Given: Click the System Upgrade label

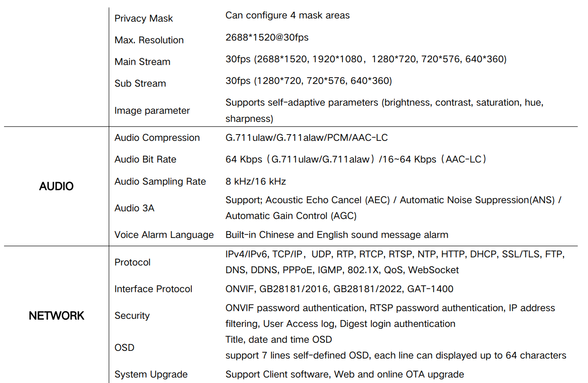Looking at the screenshot, I should click(x=151, y=374).
